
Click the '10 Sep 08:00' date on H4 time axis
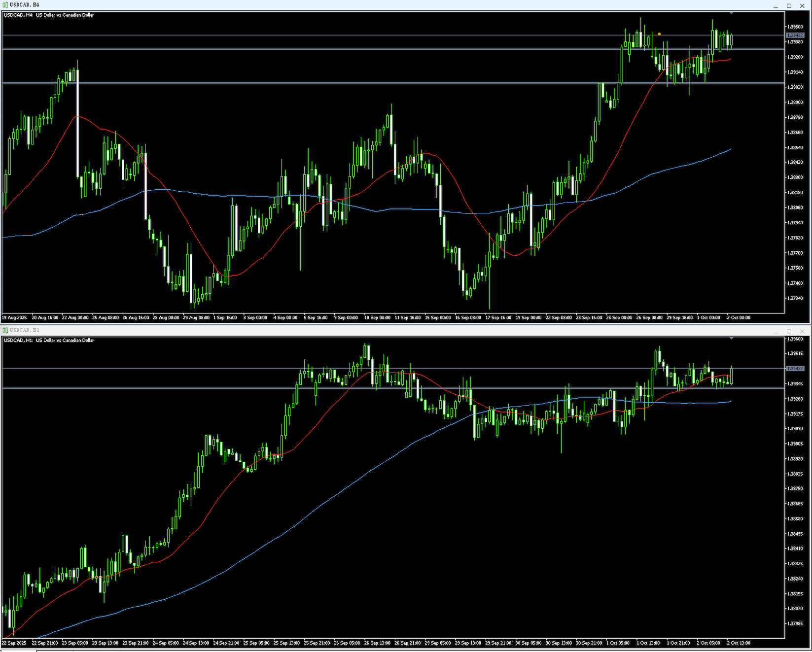coord(377,318)
